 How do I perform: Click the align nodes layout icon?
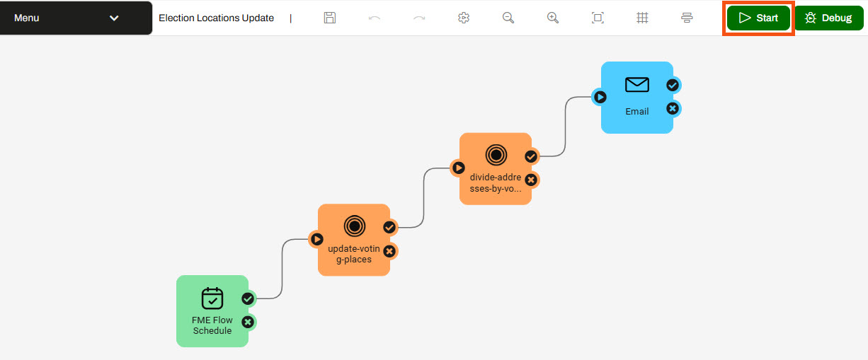(687, 18)
